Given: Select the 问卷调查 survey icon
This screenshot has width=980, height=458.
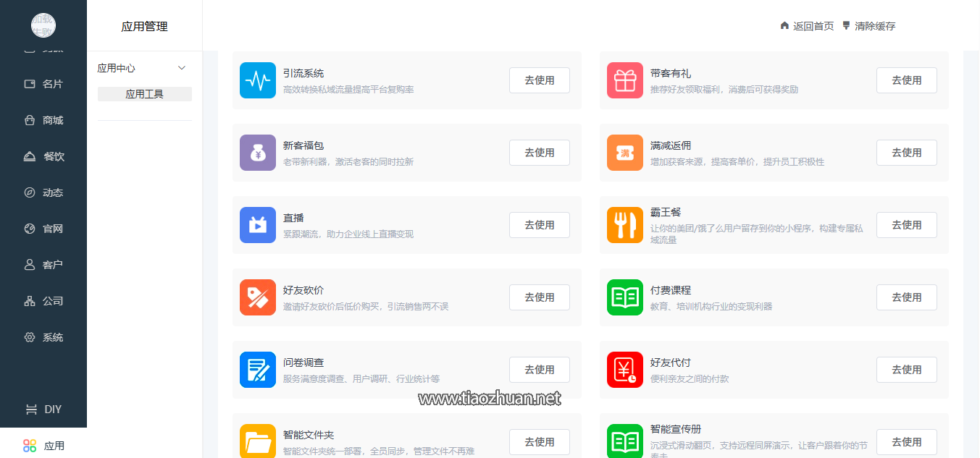Looking at the screenshot, I should (258, 369).
